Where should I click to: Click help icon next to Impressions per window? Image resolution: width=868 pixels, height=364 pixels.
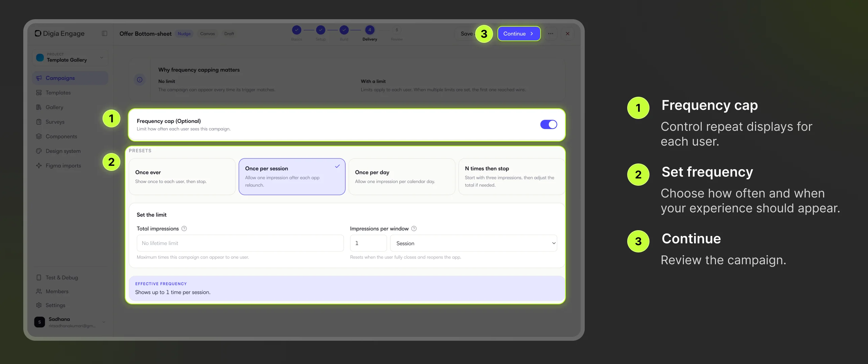pos(414,229)
